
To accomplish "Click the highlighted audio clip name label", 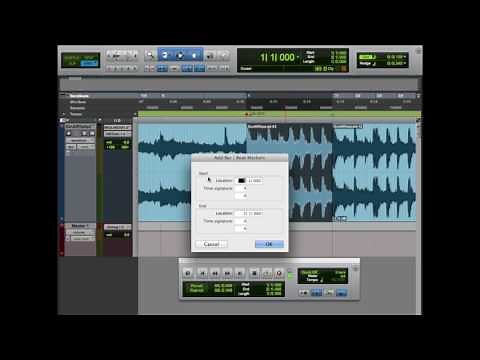I will [x=262, y=127].
